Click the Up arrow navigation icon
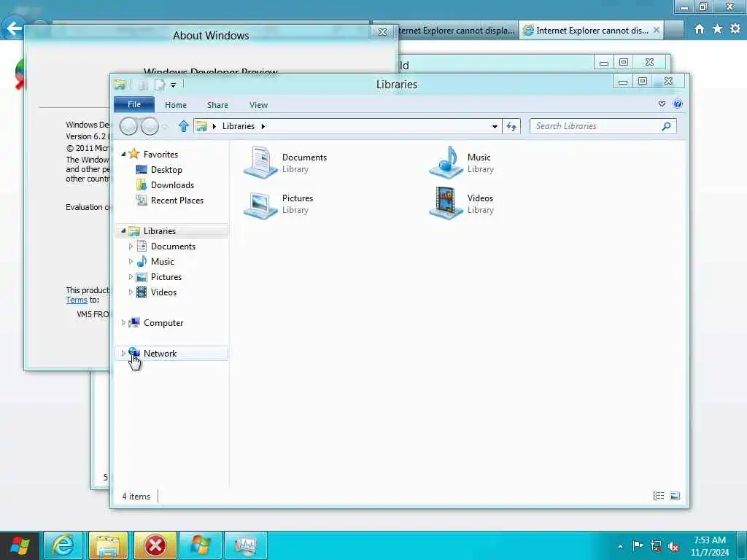Screen dimensions: 747x560 point(183,126)
